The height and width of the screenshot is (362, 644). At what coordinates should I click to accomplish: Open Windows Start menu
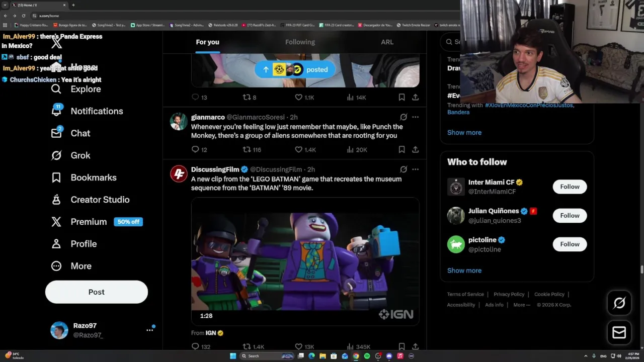point(233,356)
